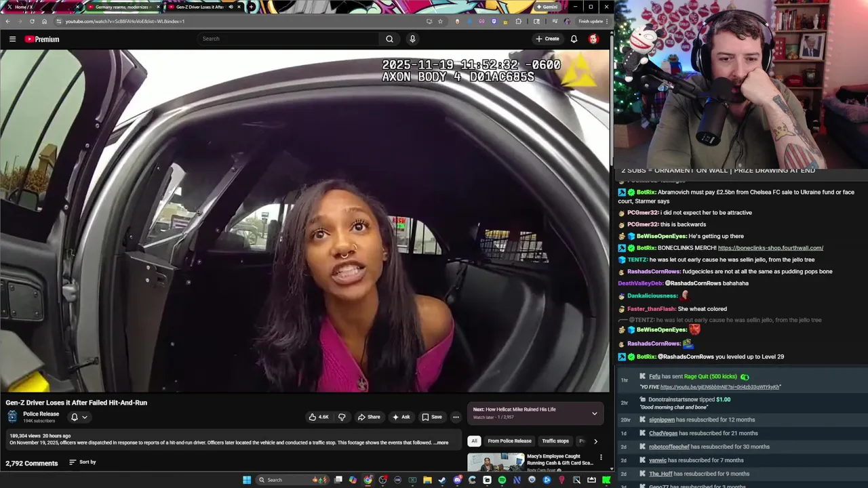Close the Home / X tab
Image resolution: width=868 pixels, height=488 pixels.
[x=78, y=7]
